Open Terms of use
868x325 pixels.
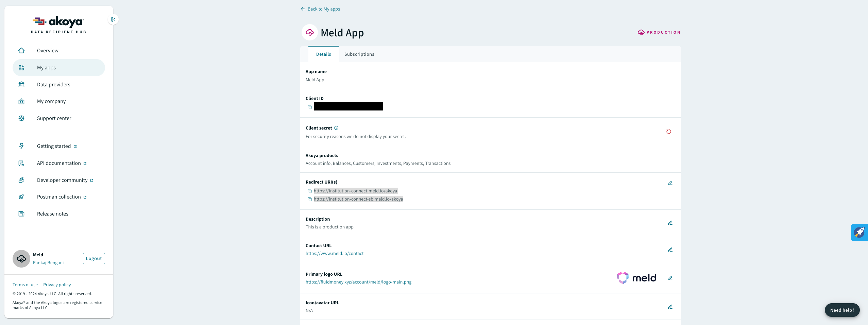coord(25,285)
